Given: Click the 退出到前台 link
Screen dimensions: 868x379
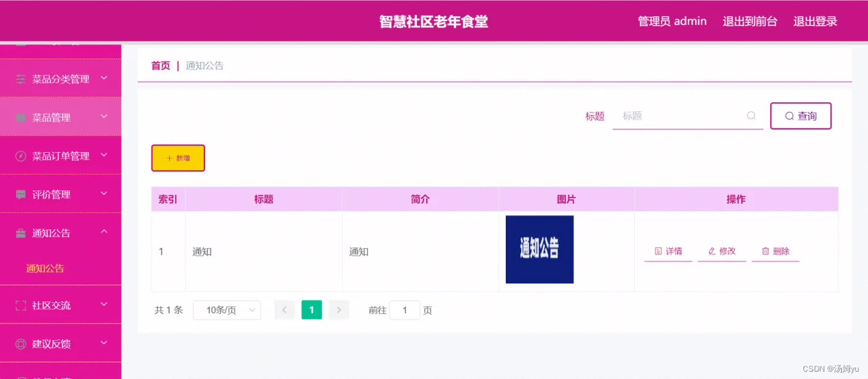Looking at the screenshot, I should click(x=750, y=21).
